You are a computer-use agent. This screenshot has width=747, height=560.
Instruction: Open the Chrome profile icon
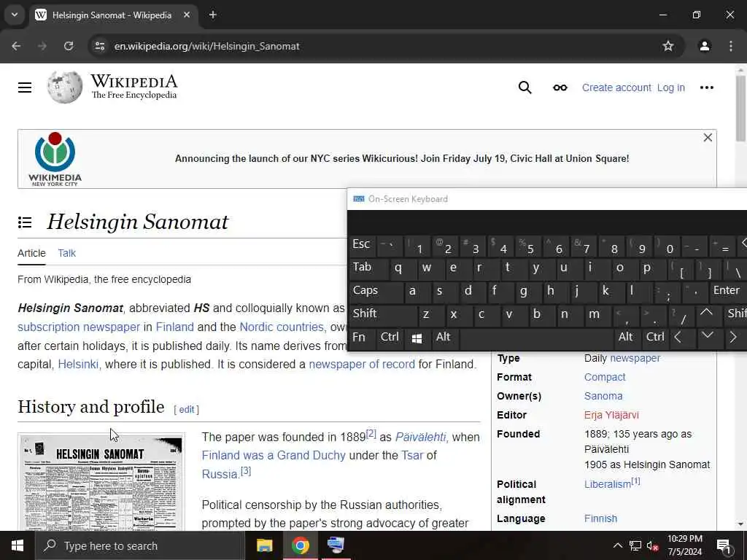(705, 46)
